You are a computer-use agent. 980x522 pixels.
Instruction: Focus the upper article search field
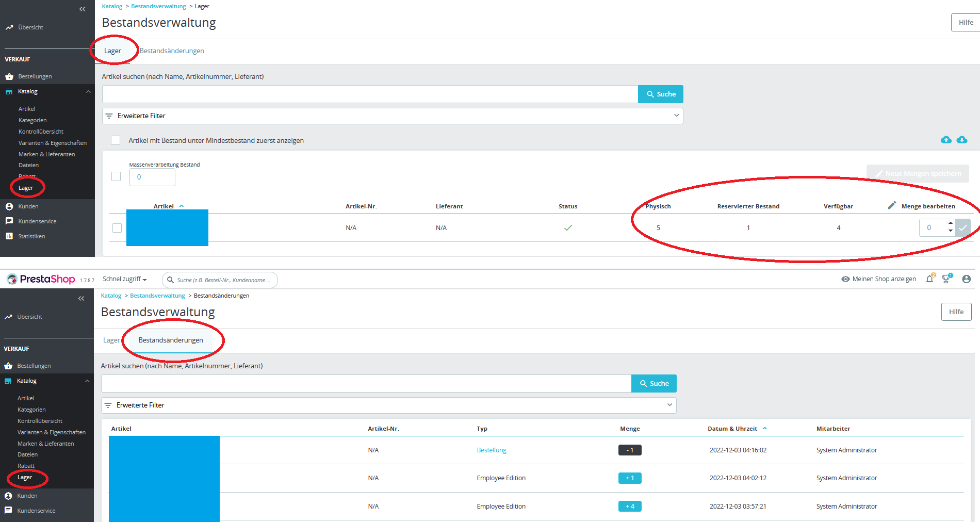tap(370, 94)
